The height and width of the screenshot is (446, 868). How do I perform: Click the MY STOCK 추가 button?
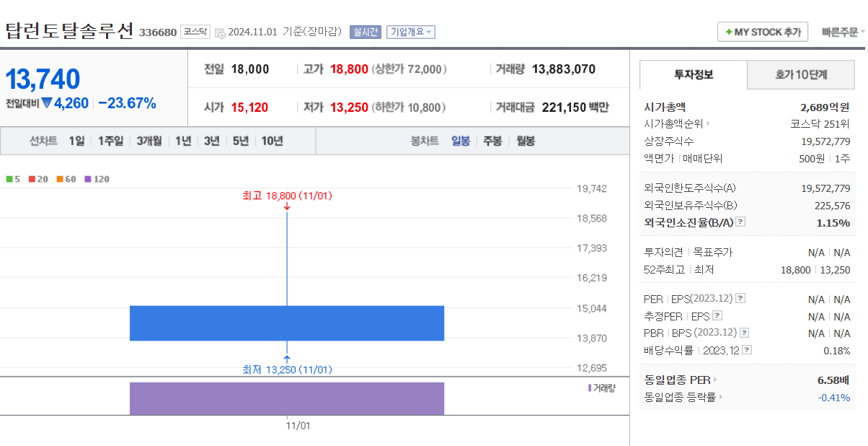point(763,32)
